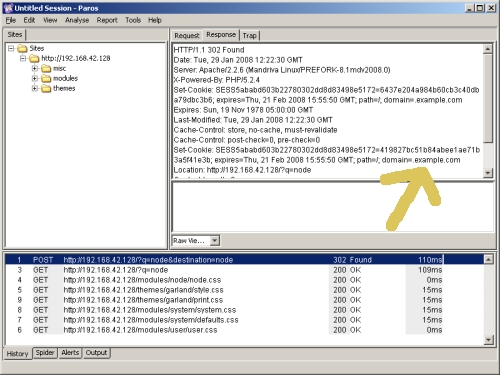500x375 pixels.
Task: Click the empty response body area
Action: [333, 207]
